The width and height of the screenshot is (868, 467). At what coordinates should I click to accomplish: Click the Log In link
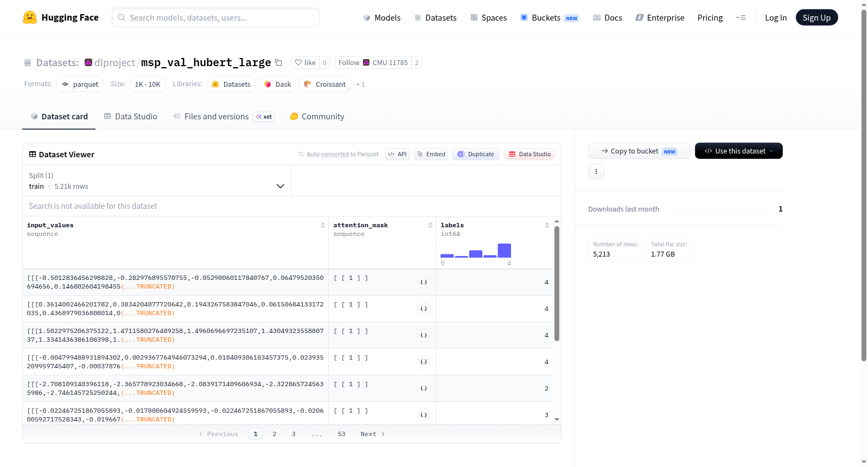pyautogui.click(x=776, y=17)
